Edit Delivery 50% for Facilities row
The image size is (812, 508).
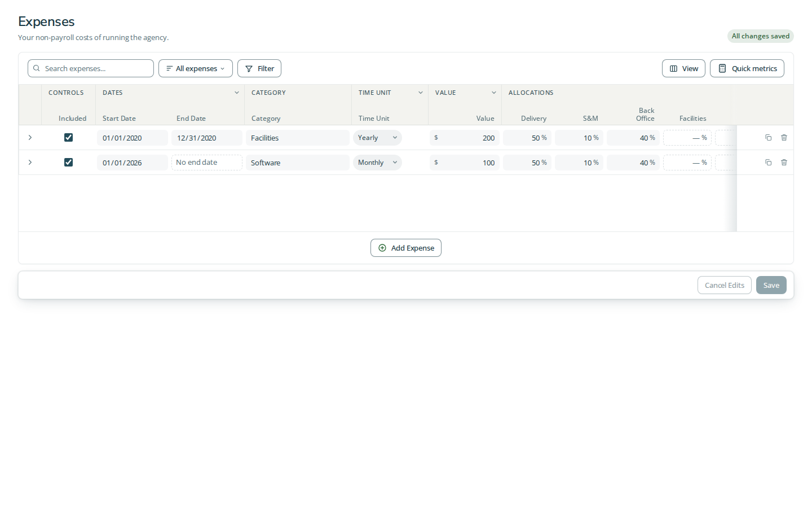[527, 138]
